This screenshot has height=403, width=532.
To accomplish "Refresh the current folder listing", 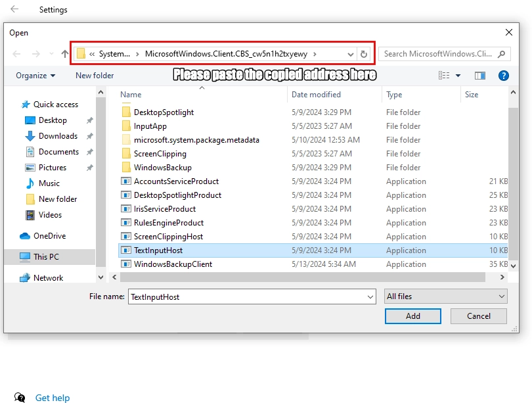I will click(365, 54).
